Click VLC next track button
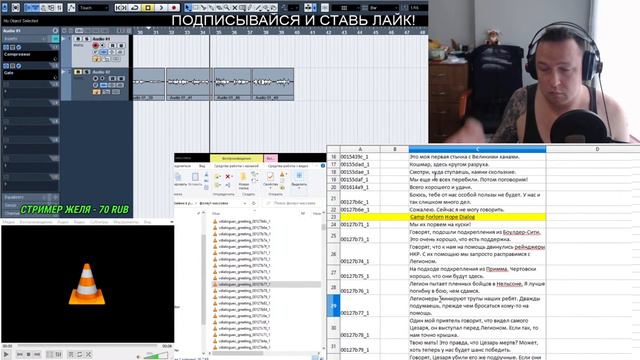 tap(37, 354)
